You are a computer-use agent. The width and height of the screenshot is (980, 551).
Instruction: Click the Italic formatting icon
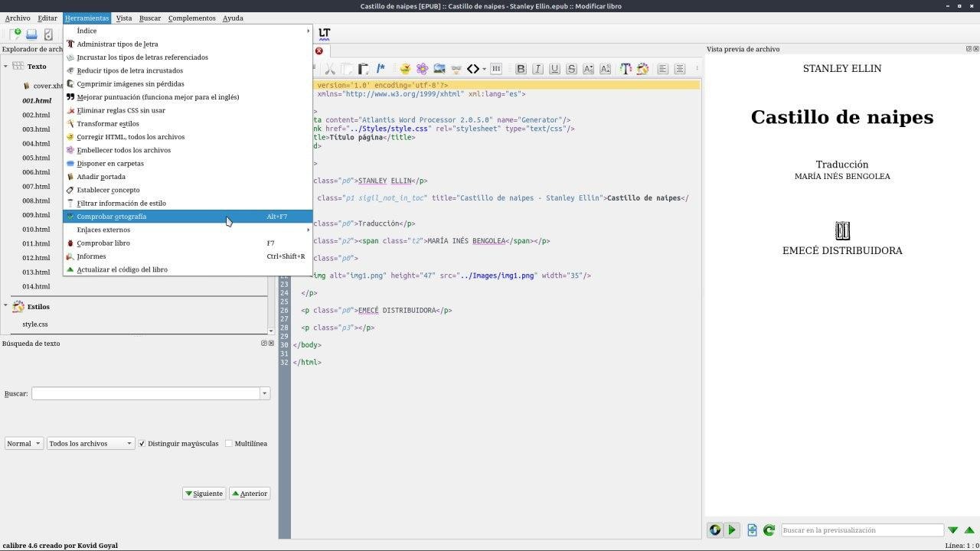[537, 69]
